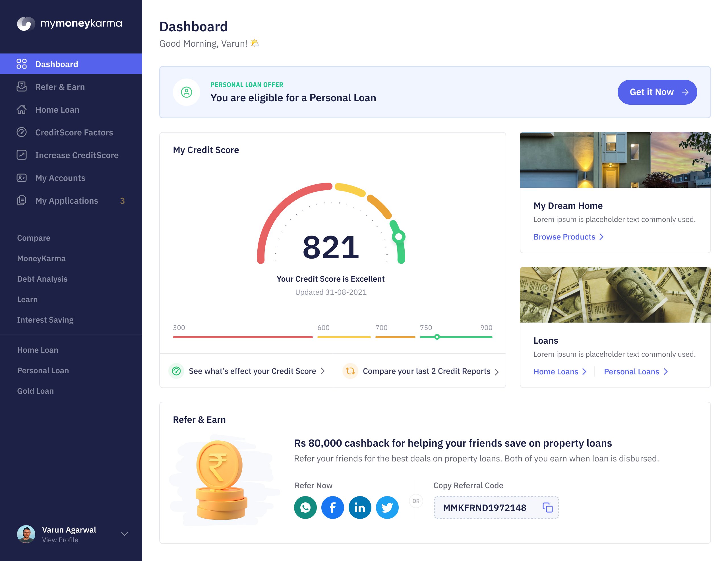Open My Accounts in sidebar
The width and height of the screenshot is (728, 561).
60,178
